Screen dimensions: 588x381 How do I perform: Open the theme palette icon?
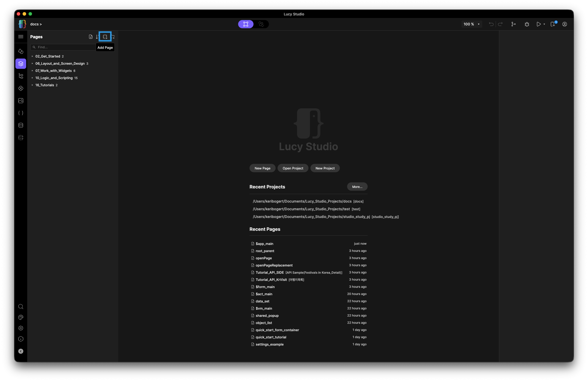pos(21,317)
